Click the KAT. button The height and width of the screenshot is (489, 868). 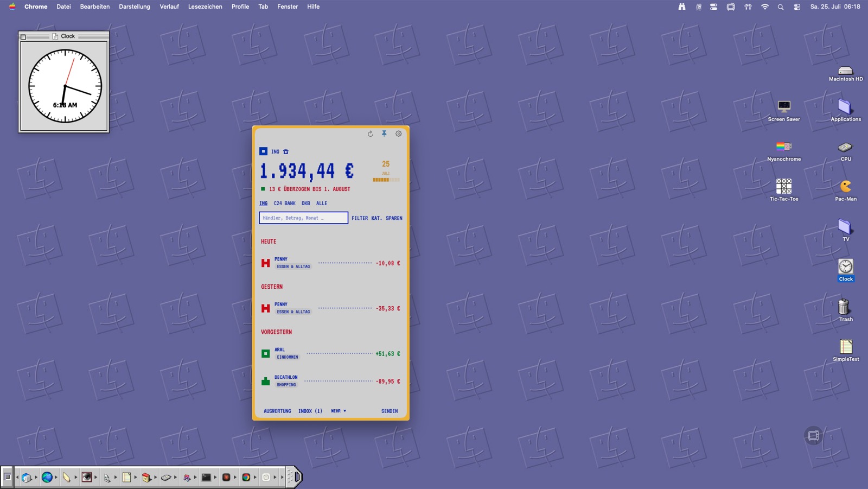tap(376, 218)
